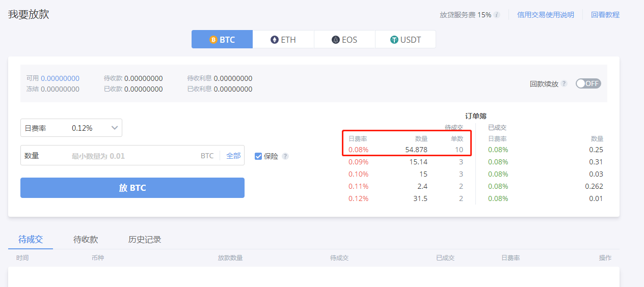Switch to the ETH currency tab
The height and width of the screenshot is (287, 644).
tap(283, 39)
